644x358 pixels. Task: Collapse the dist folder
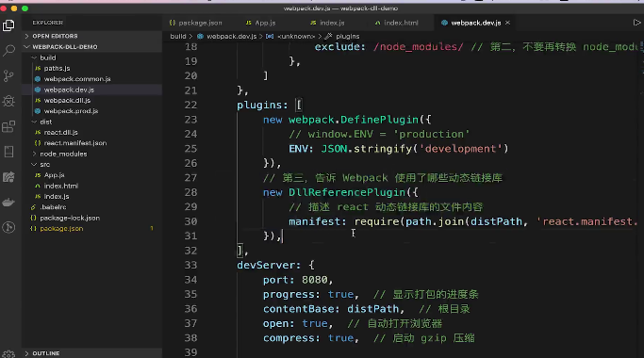[45, 122]
